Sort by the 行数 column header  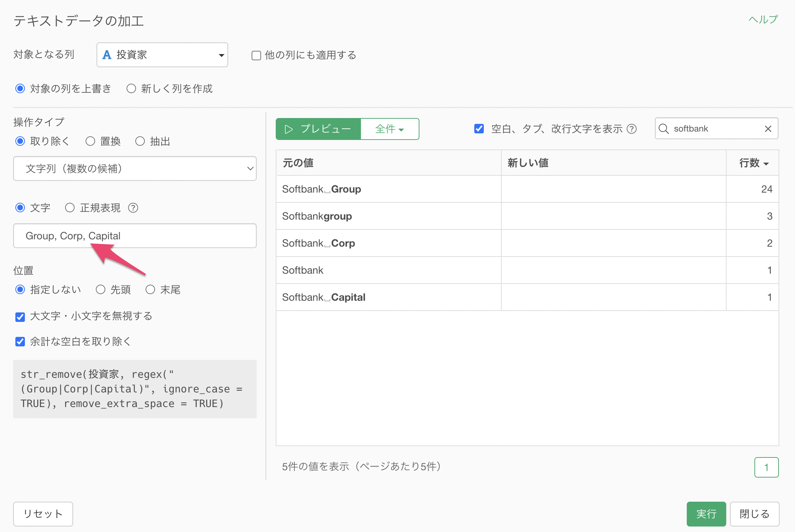[753, 163]
